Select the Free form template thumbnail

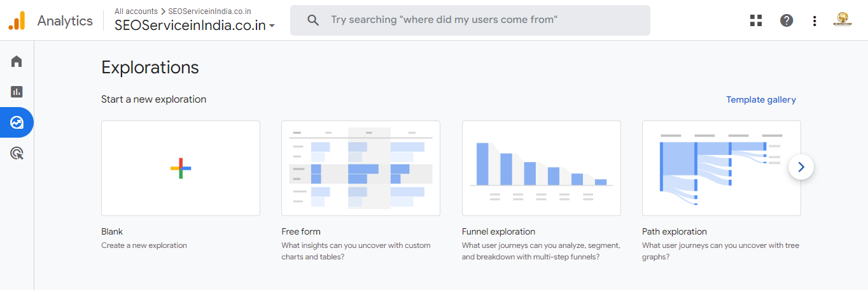tap(361, 168)
